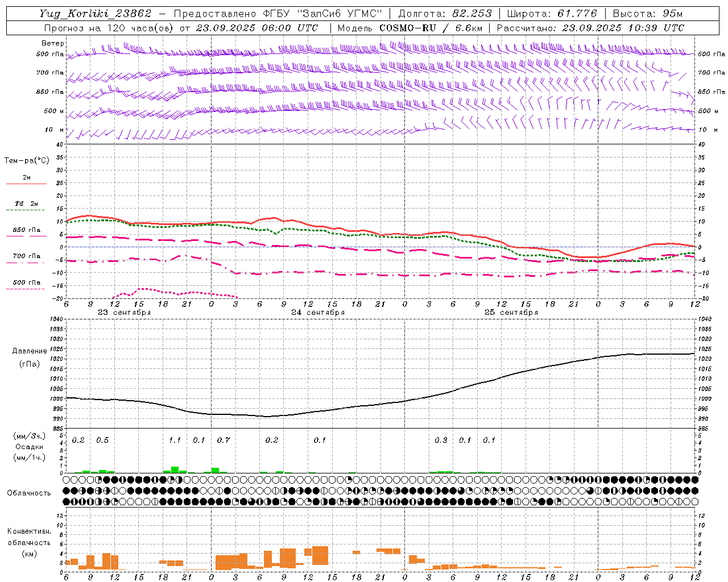The width and height of the screenshot is (728, 582).
Task: Click the 'Предоставлено ФГБУ ЗапСиб УГМС' credit
Action: click(278, 14)
